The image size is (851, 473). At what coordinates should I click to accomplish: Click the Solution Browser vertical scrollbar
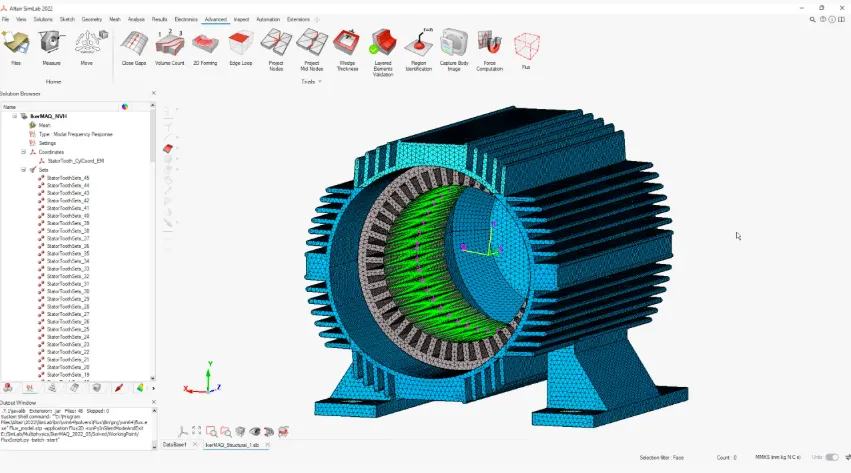click(x=153, y=136)
